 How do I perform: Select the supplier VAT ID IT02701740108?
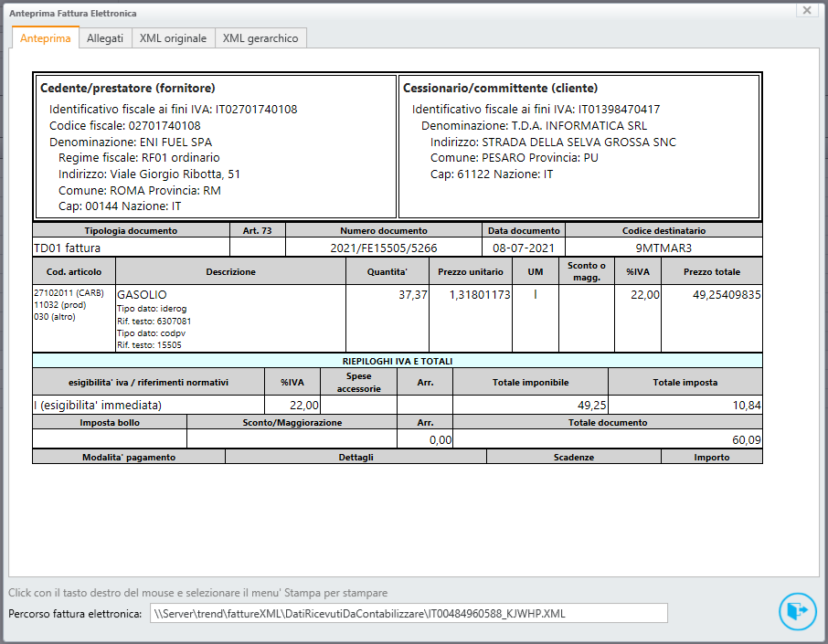pyautogui.click(x=256, y=110)
